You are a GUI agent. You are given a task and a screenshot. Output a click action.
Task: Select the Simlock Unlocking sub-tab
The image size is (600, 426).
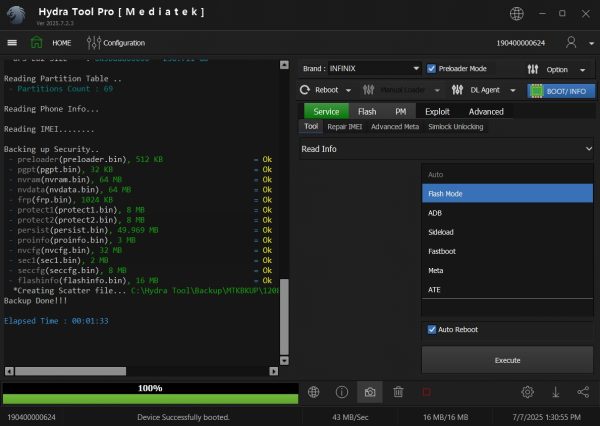click(x=455, y=127)
